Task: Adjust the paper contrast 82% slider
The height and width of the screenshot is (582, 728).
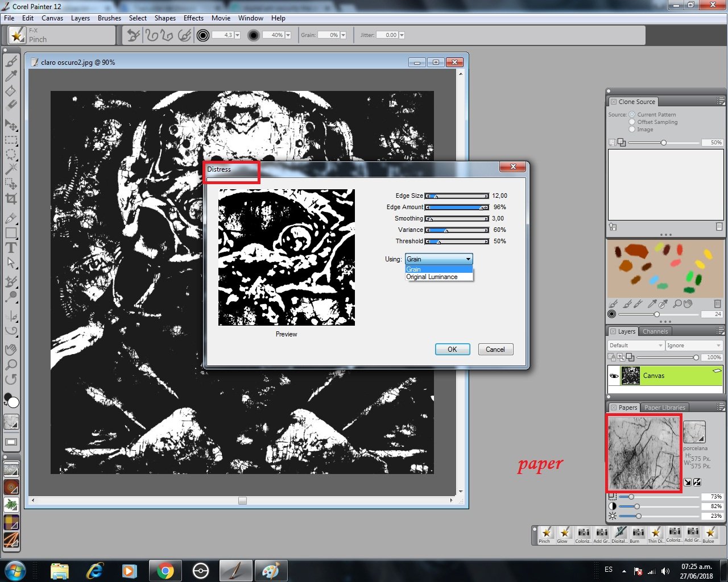Action: [x=659, y=506]
